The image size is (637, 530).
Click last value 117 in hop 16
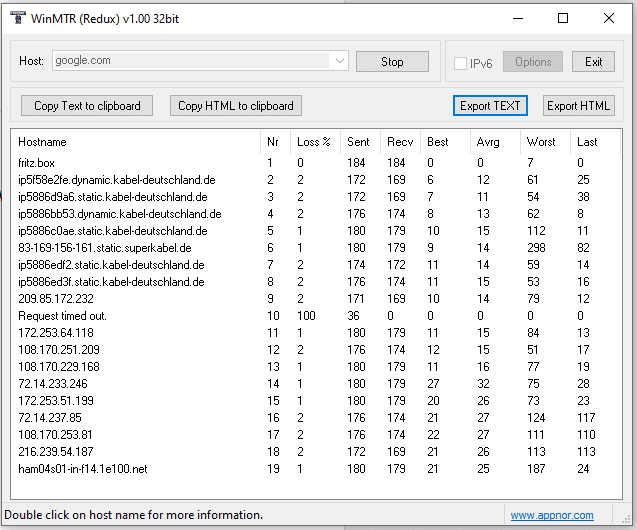(x=586, y=418)
